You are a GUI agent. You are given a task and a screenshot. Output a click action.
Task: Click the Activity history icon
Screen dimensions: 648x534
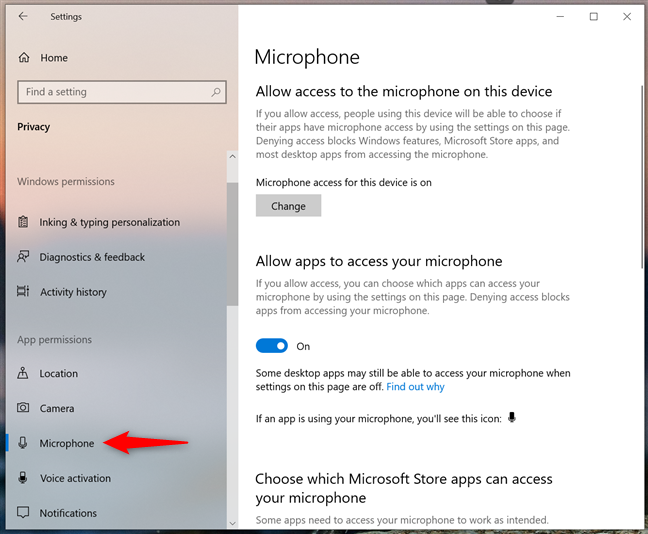point(23,291)
